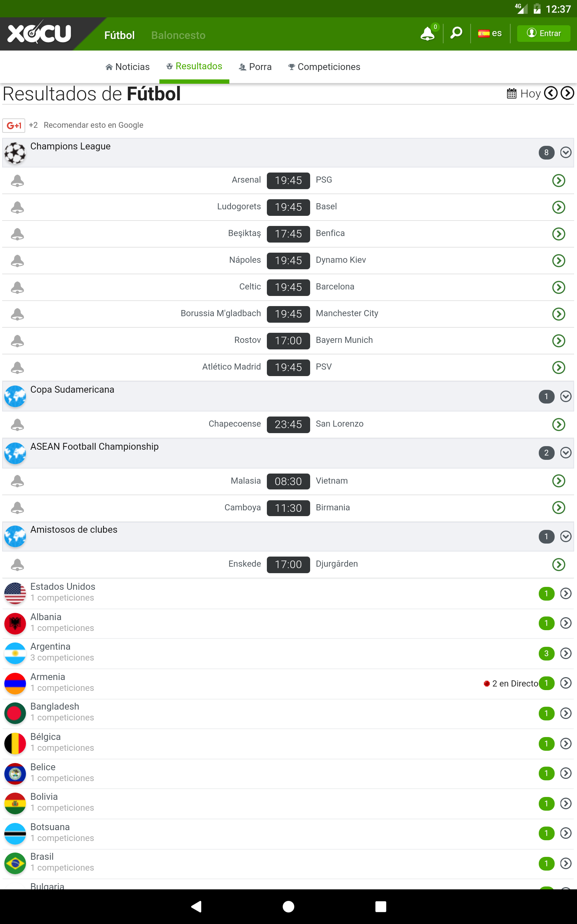Open Celtic vs Barcelona match details arrow
The height and width of the screenshot is (924, 577).
click(558, 287)
